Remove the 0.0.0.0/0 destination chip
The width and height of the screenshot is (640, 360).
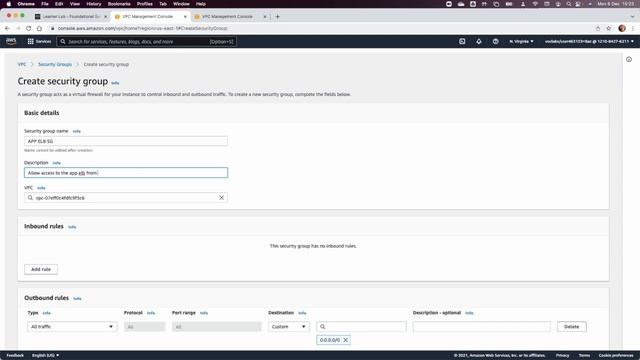pos(346,340)
